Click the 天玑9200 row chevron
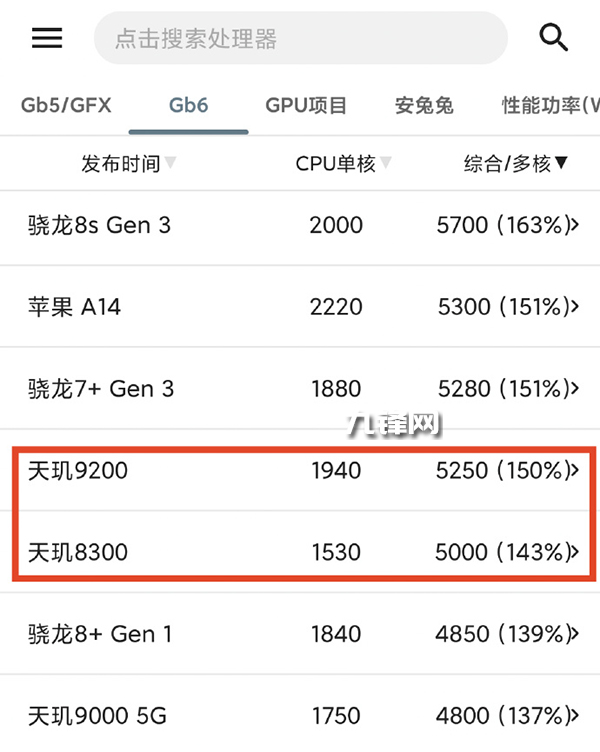 tap(574, 470)
